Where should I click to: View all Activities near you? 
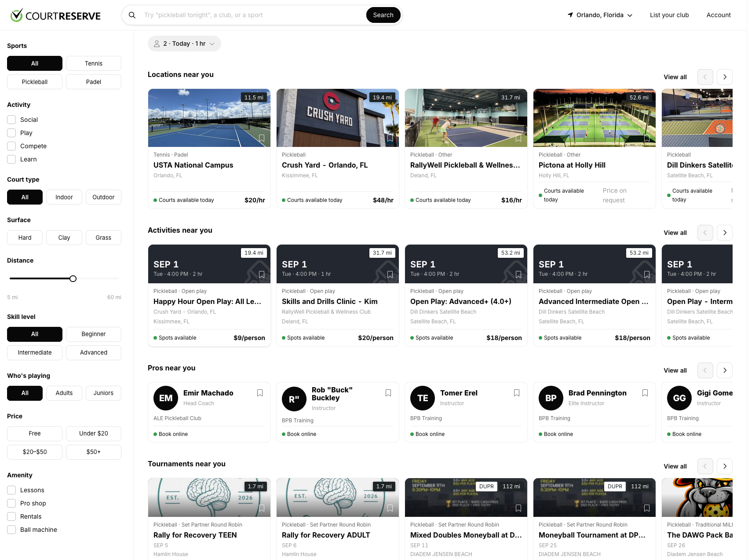(x=675, y=233)
